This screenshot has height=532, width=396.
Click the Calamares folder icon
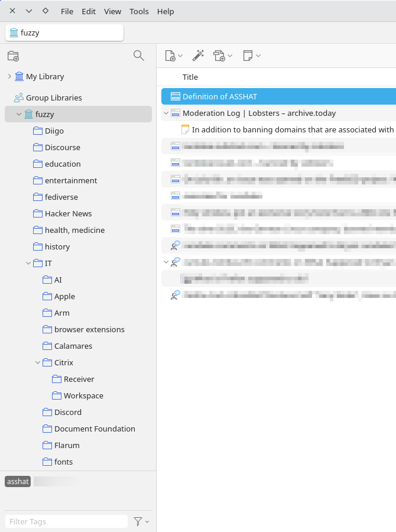(x=47, y=346)
